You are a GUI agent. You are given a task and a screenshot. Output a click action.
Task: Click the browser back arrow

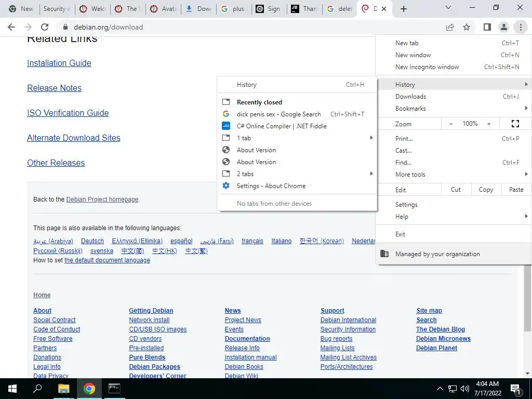tap(11, 27)
